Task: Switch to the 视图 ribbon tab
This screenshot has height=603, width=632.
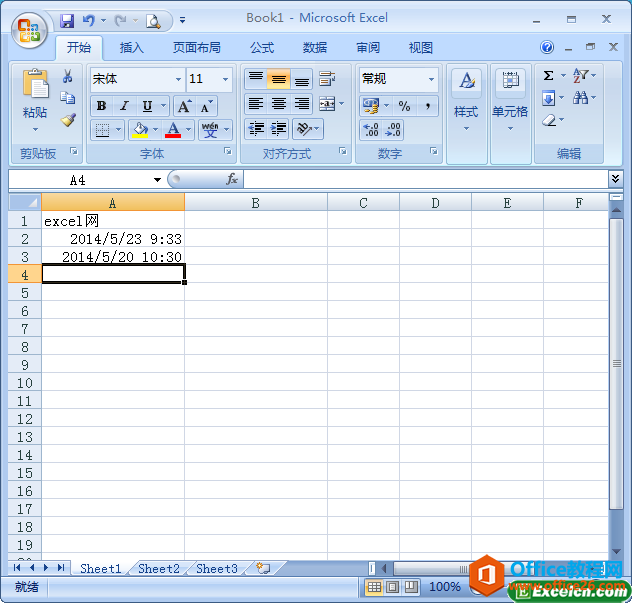Action: click(x=421, y=48)
